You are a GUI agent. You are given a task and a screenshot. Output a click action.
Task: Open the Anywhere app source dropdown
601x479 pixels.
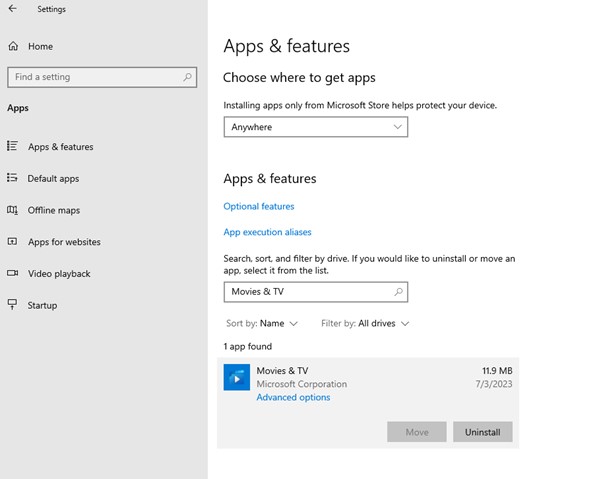point(315,127)
